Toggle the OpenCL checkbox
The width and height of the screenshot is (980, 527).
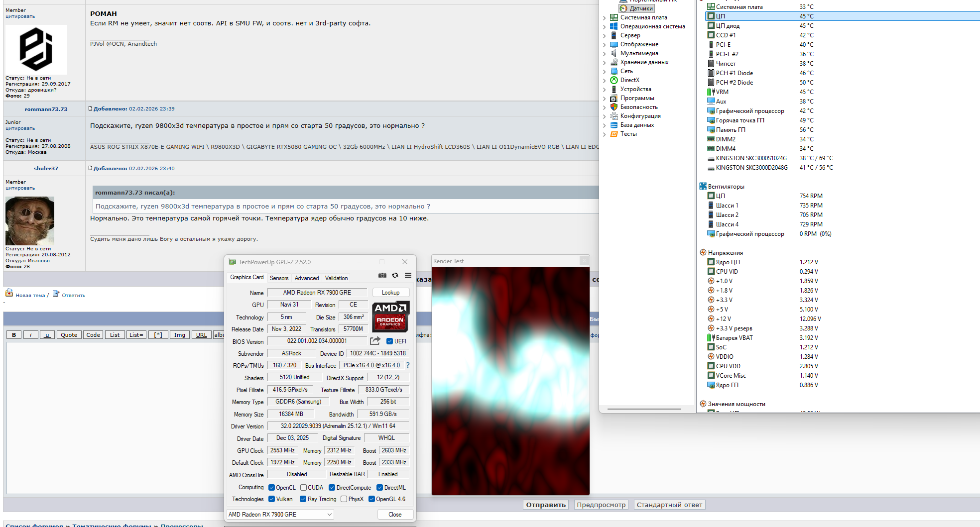[x=271, y=488]
